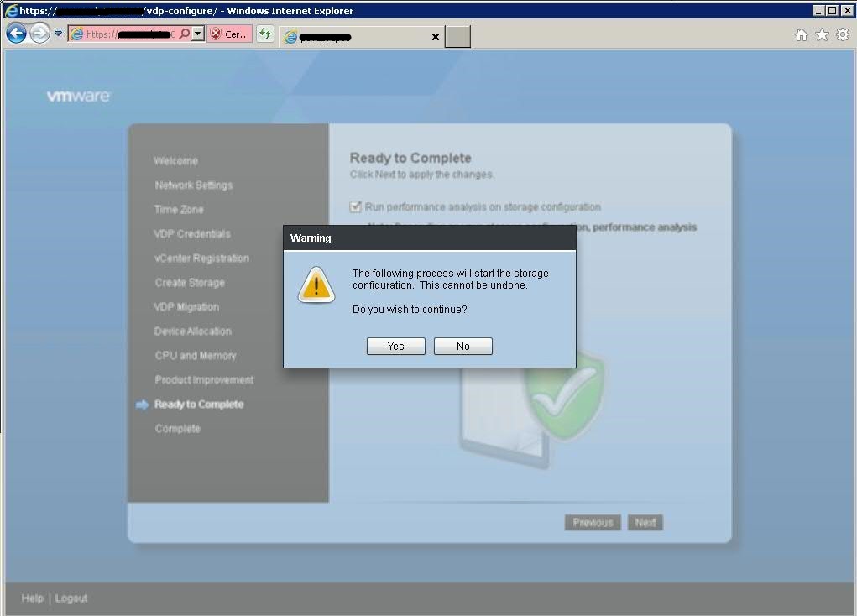Select Create Storage wizard step
857x616 pixels.
click(190, 283)
